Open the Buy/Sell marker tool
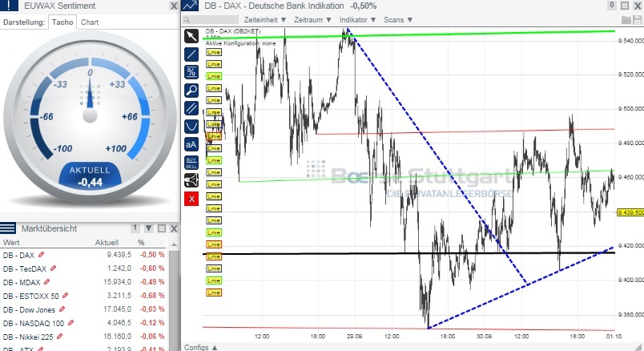Image resolution: width=644 pixels, height=351 pixels. [191, 163]
